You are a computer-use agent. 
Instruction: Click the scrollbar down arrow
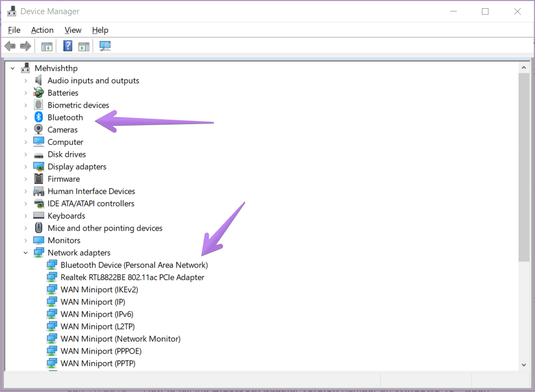click(x=524, y=365)
